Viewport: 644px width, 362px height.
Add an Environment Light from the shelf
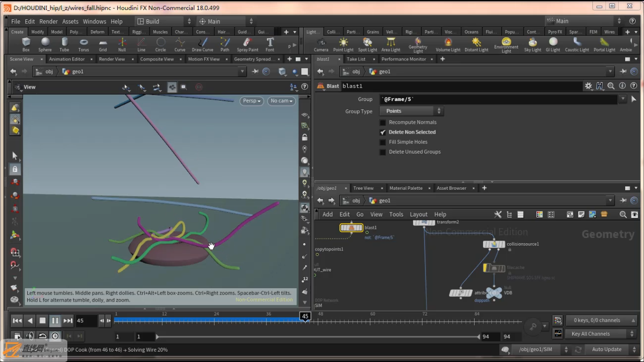[506, 45]
